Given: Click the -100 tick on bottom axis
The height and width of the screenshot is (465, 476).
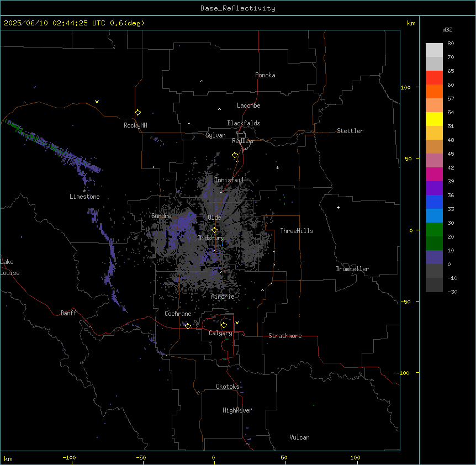Looking at the screenshot, I should 69,457.
